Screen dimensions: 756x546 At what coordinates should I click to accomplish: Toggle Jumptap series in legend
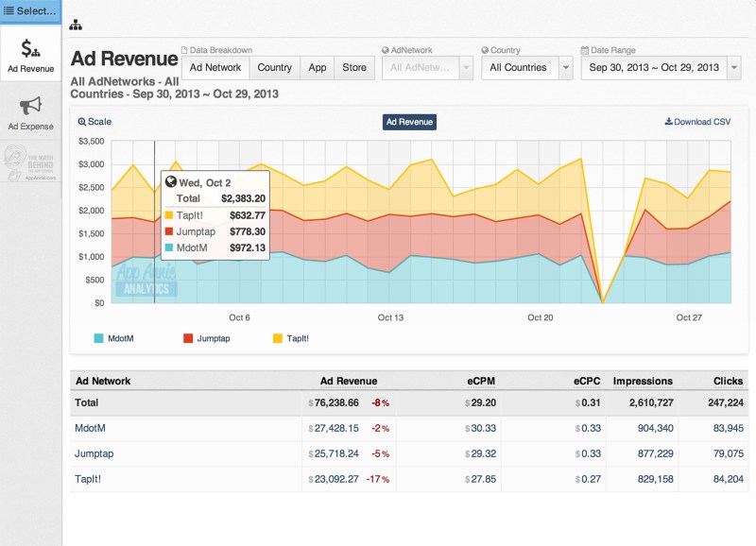tap(206, 338)
